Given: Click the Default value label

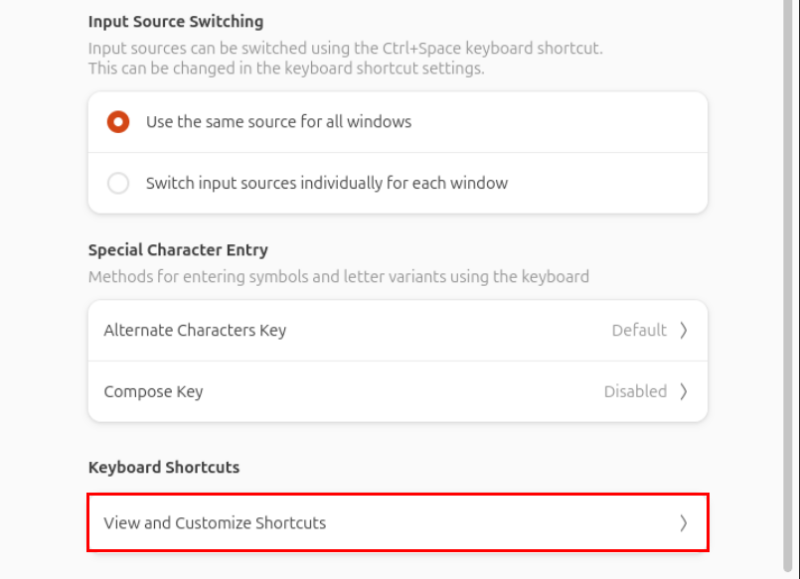Looking at the screenshot, I should click(x=638, y=330).
